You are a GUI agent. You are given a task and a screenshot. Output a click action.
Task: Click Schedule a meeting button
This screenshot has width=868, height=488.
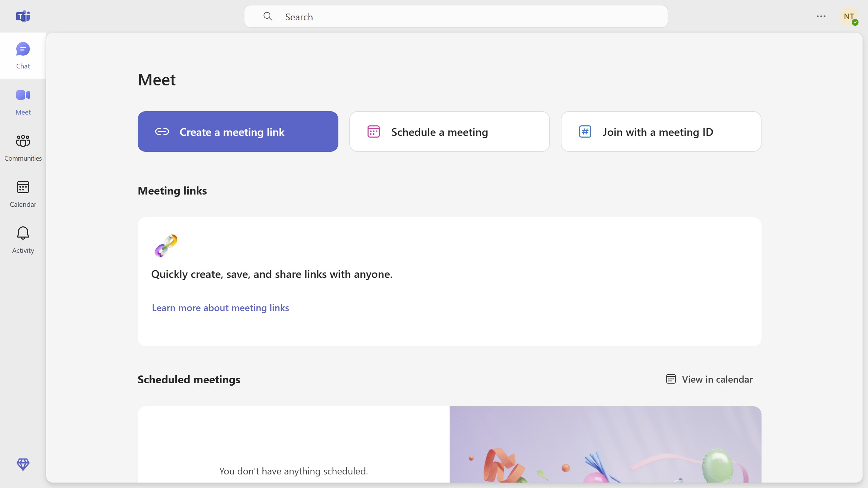449,131
